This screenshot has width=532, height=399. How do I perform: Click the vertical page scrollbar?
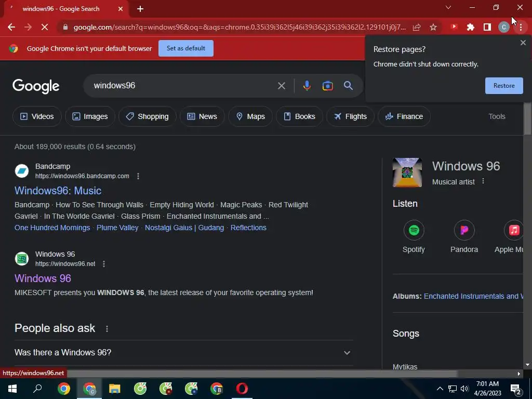tap(527, 119)
